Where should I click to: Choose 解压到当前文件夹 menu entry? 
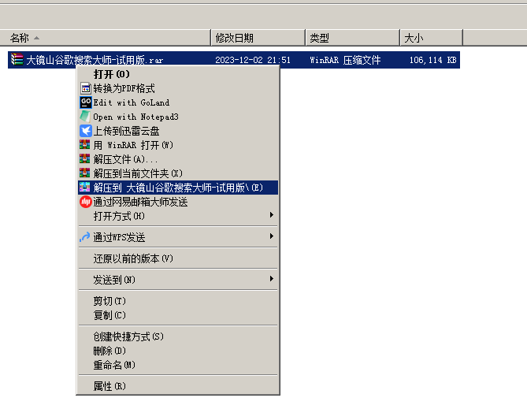coord(138,173)
